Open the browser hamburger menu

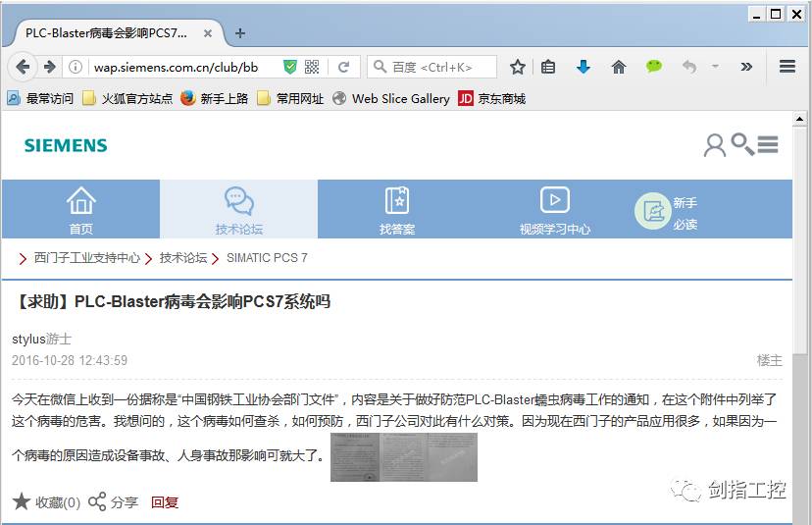(x=787, y=67)
